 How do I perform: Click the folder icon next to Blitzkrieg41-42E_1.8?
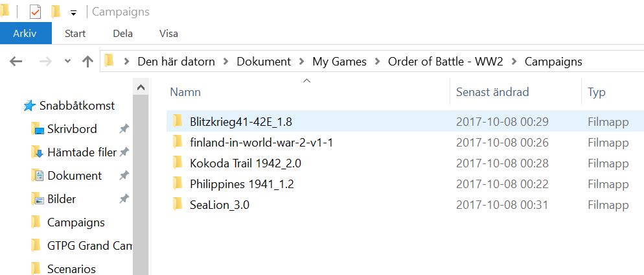[x=178, y=121]
